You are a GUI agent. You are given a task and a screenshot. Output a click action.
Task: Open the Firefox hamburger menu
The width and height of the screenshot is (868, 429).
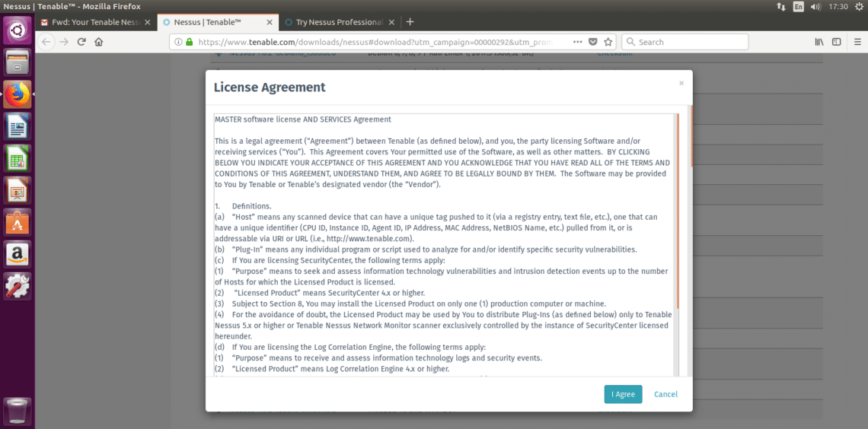tap(857, 42)
